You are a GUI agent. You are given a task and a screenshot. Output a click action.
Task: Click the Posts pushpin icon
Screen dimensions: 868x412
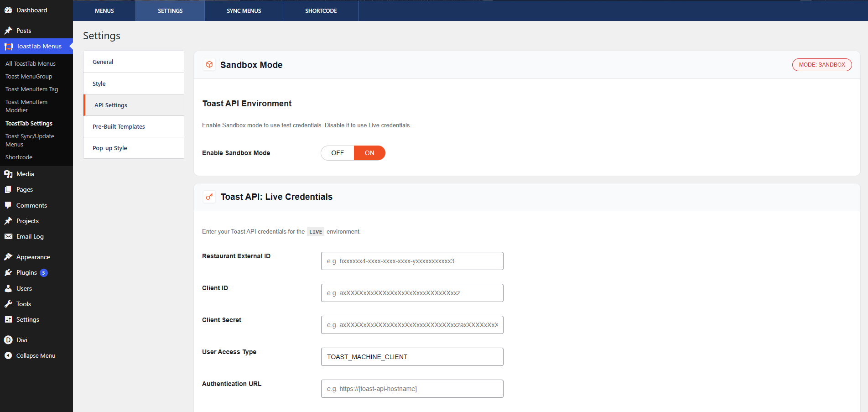(8, 31)
